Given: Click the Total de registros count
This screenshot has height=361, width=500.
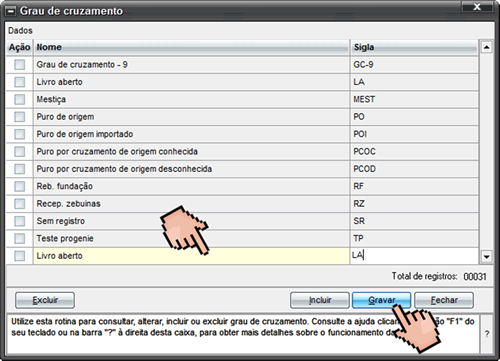Looking at the screenshot, I should click(475, 276).
